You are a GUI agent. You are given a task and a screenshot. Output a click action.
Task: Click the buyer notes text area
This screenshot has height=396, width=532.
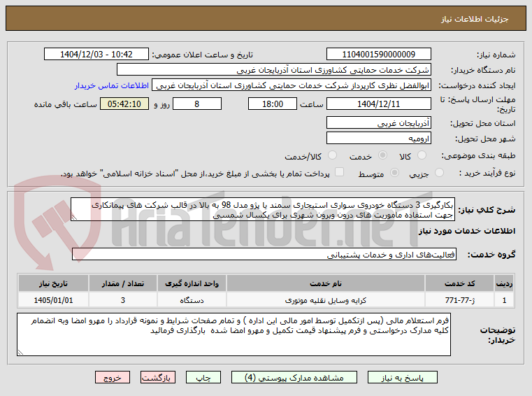(233, 334)
